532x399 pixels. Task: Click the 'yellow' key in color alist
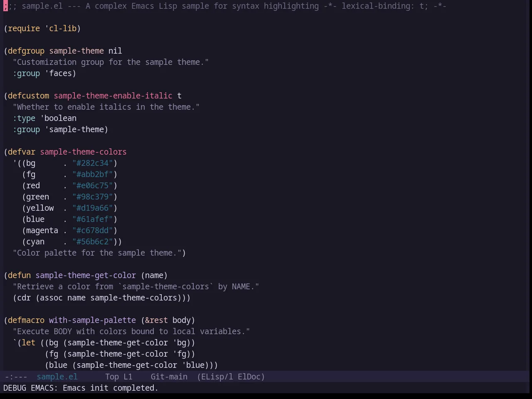pos(40,208)
